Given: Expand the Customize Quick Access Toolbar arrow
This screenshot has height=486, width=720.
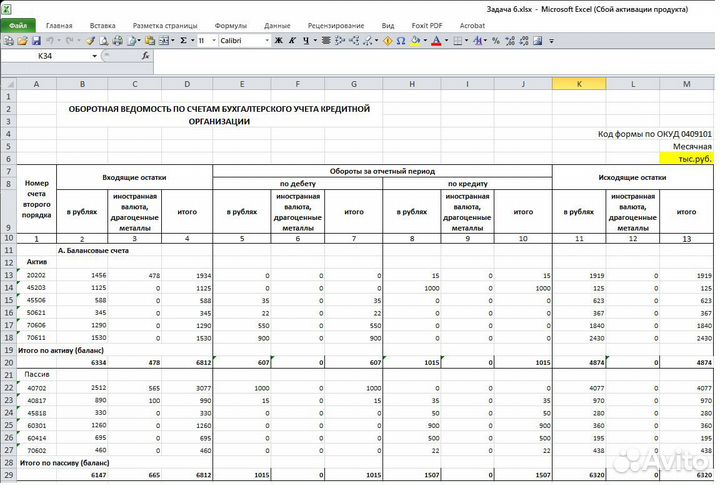Looking at the screenshot, I should click(551, 41).
